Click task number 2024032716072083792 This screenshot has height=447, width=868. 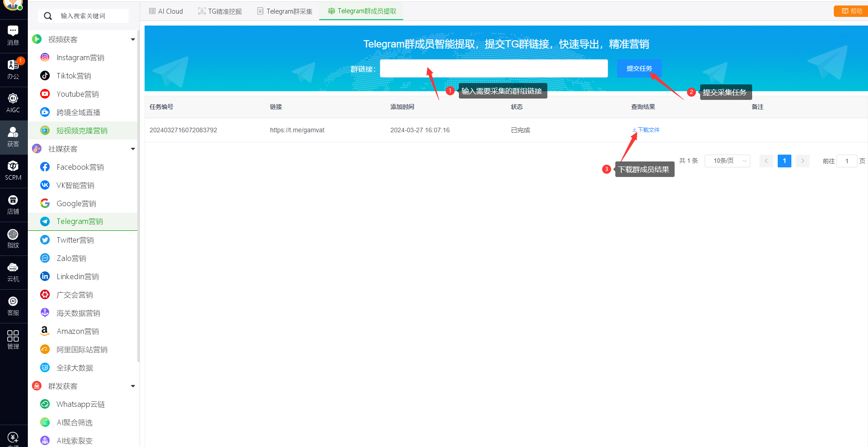[x=183, y=130]
